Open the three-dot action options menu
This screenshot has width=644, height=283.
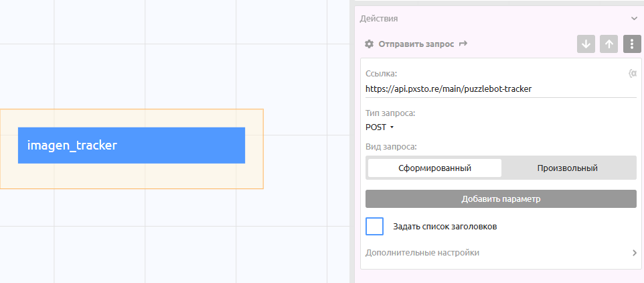[631, 44]
